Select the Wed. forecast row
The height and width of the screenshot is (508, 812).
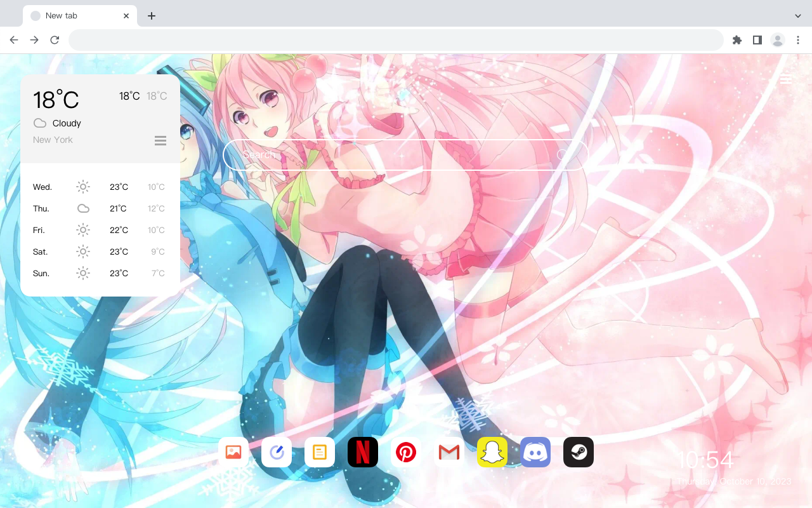tap(100, 187)
